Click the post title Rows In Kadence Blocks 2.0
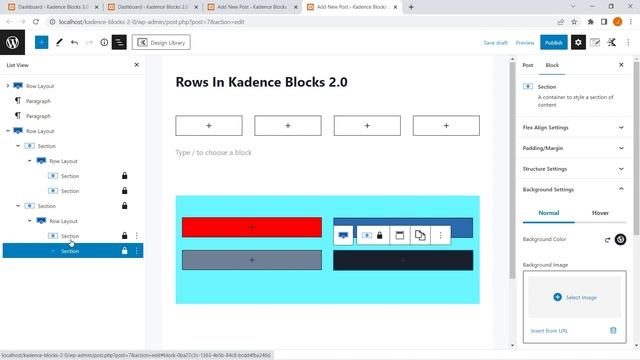Viewport: 640px width, 360px height. (261, 82)
